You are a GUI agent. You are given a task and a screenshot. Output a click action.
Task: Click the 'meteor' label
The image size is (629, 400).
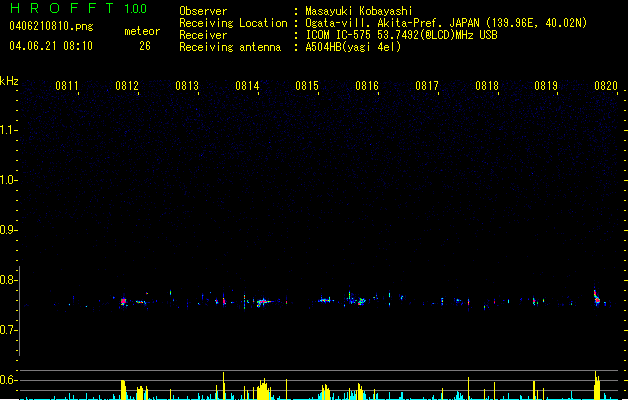tap(142, 31)
